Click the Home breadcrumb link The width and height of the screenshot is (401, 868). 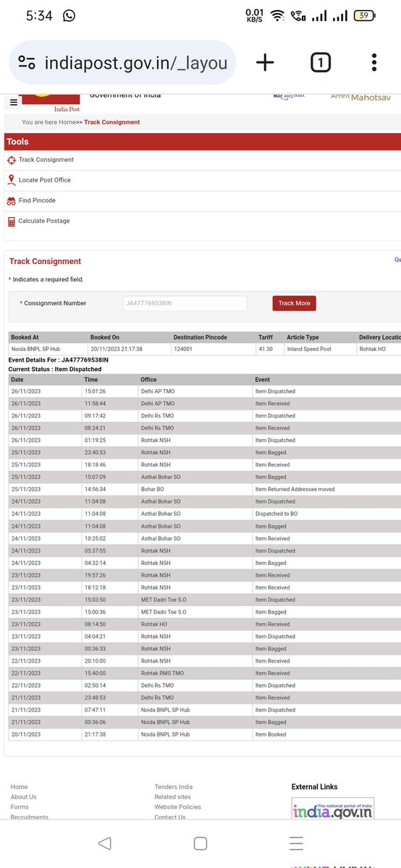pos(67,122)
